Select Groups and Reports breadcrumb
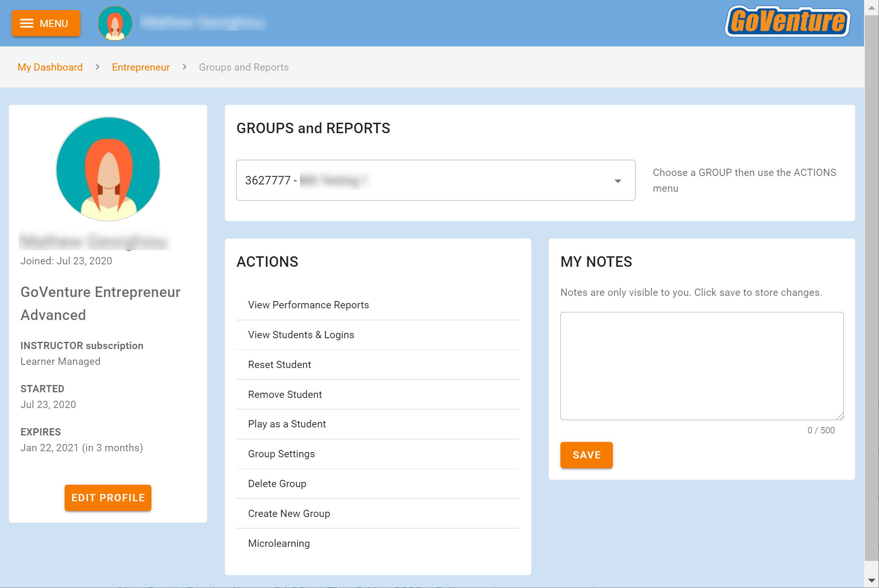Image resolution: width=879 pixels, height=588 pixels. coord(243,67)
